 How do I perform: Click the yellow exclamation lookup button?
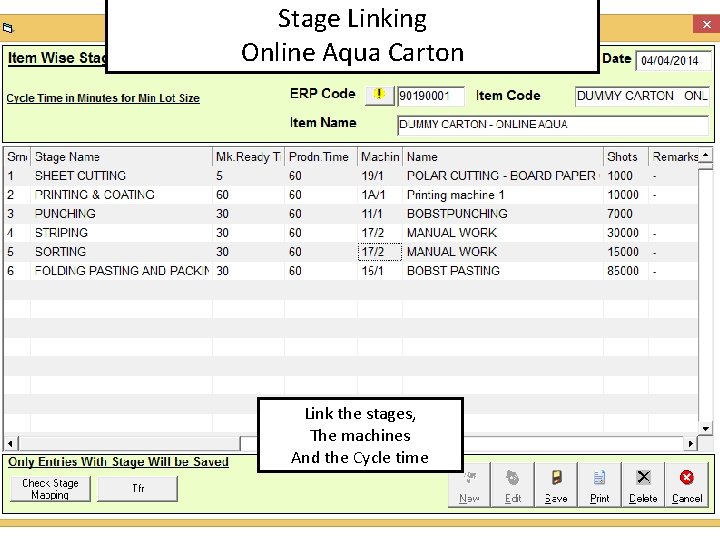click(x=379, y=95)
